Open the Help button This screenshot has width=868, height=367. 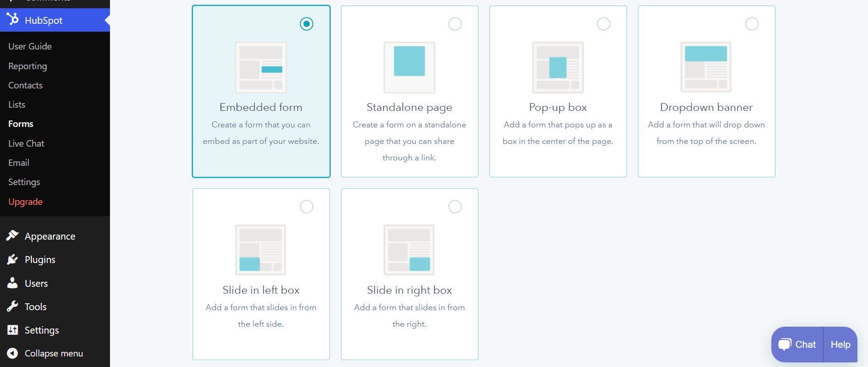point(841,345)
